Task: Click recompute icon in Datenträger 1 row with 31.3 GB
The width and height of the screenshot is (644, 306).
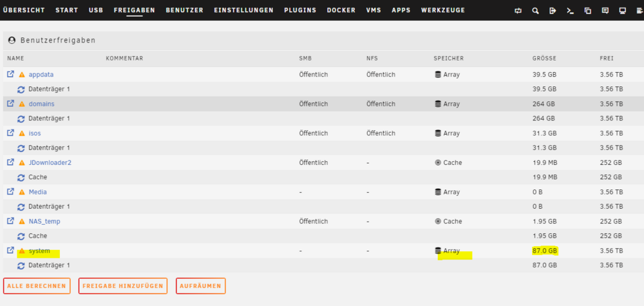Action: [x=21, y=148]
